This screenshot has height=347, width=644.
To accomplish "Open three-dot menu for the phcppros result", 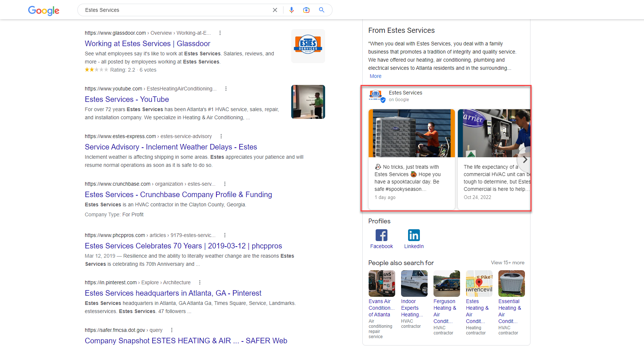I will coord(225,235).
